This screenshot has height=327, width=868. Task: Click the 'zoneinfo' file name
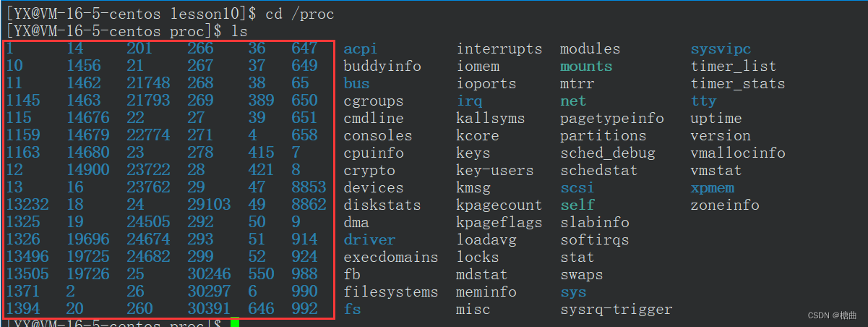(x=725, y=205)
